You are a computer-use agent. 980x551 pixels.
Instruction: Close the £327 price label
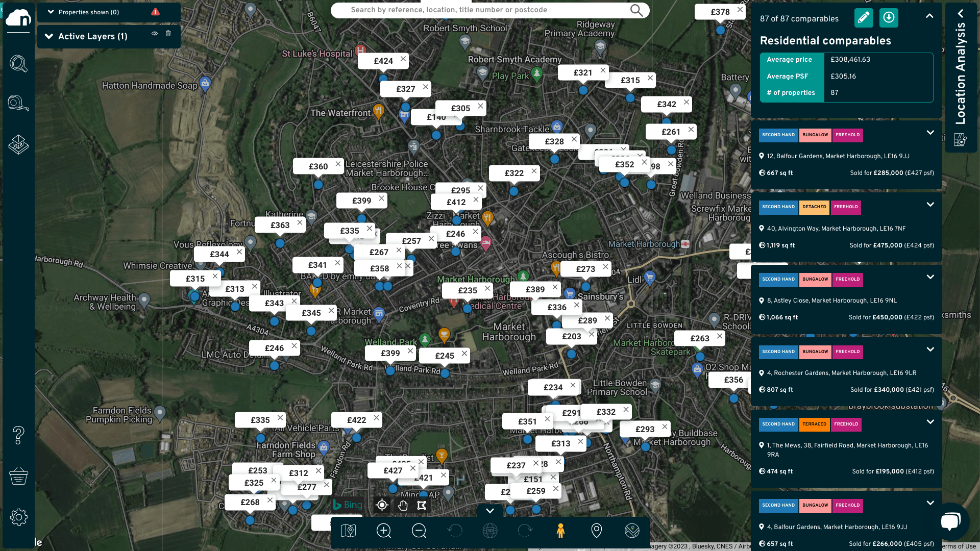pyautogui.click(x=426, y=87)
